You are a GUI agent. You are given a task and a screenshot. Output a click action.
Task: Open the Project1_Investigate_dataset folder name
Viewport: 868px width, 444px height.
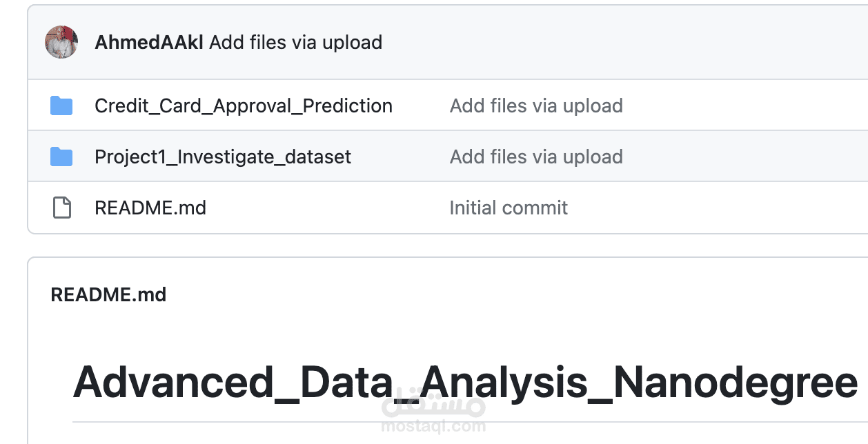coord(223,157)
